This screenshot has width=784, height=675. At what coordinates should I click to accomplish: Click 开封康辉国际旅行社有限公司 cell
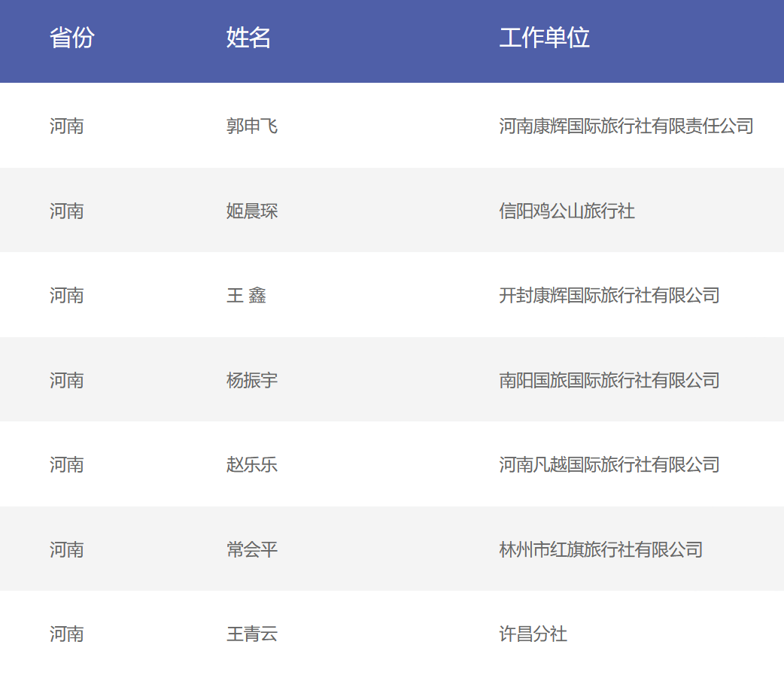[x=609, y=296]
